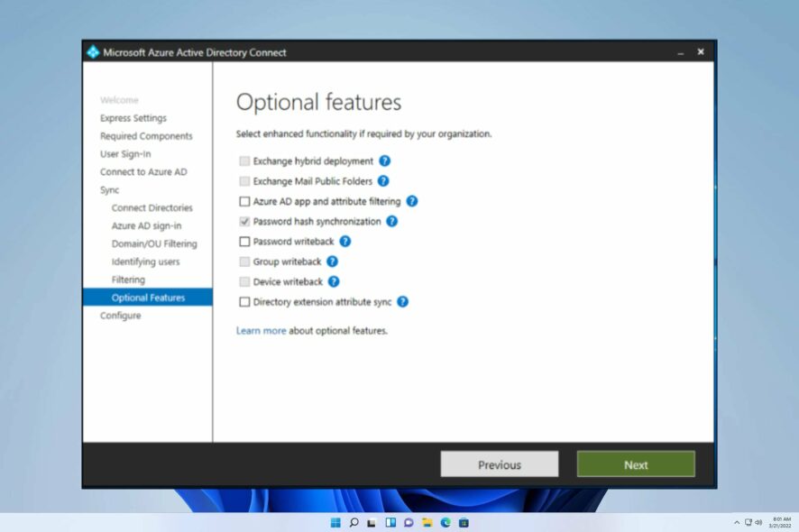Open Microsoft Store from the taskbar
This screenshot has height=532, width=799.
pyautogui.click(x=464, y=523)
